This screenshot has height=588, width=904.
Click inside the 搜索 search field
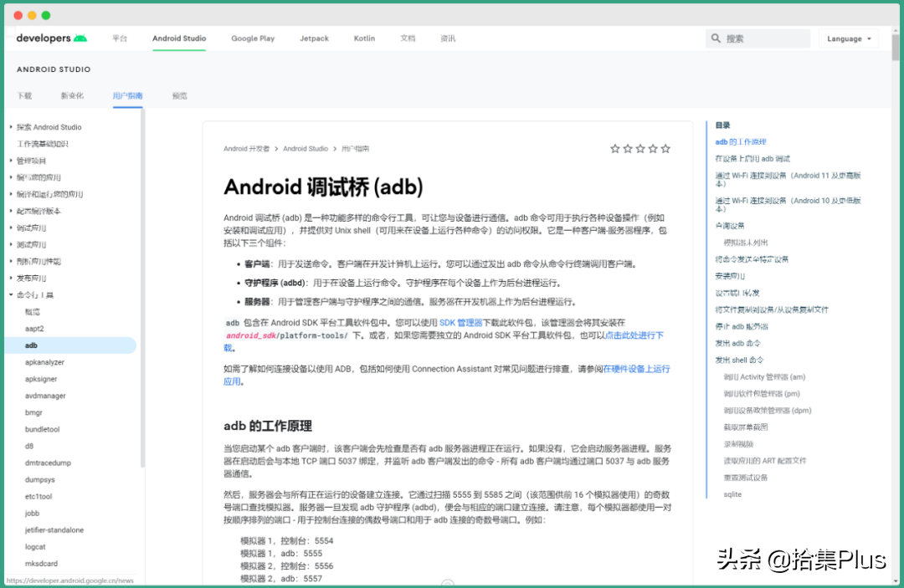point(758,38)
